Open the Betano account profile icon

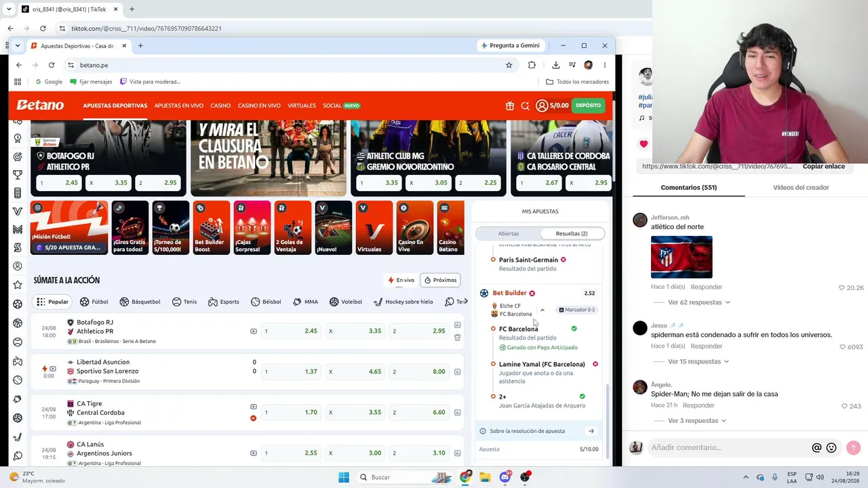542,106
